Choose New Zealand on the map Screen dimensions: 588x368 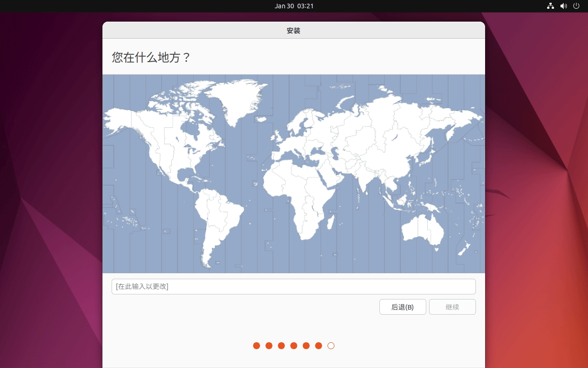pos(465,248)
